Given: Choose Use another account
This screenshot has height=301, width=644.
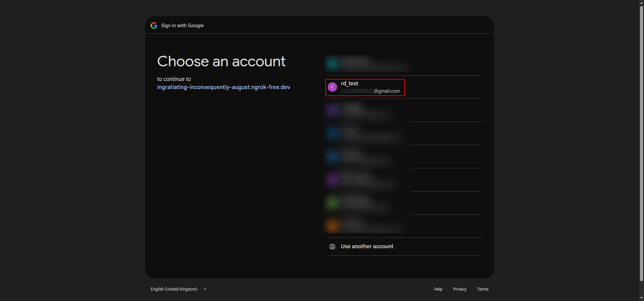Looking at the screenshot, I should pyautogui.click(x=405, y=247).
